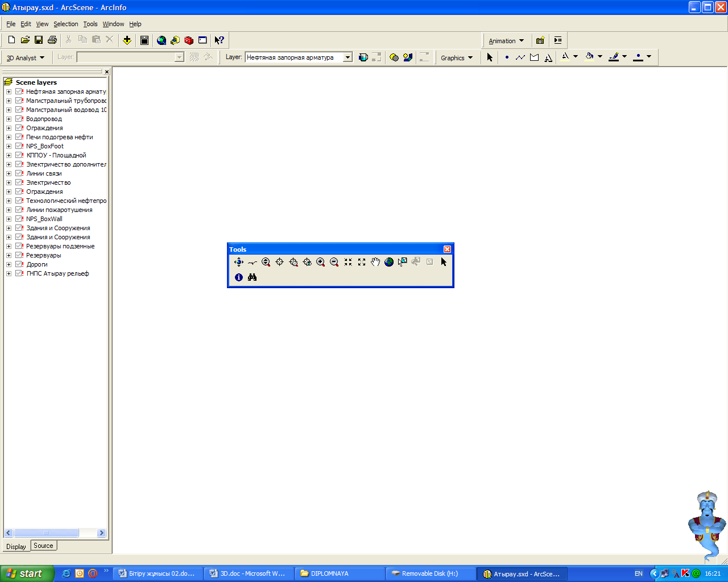Viewport: 728px width, 582px height.
Task: Open the Layer combo box with Нефтяная запорная арматура
Action: (299, 57)
